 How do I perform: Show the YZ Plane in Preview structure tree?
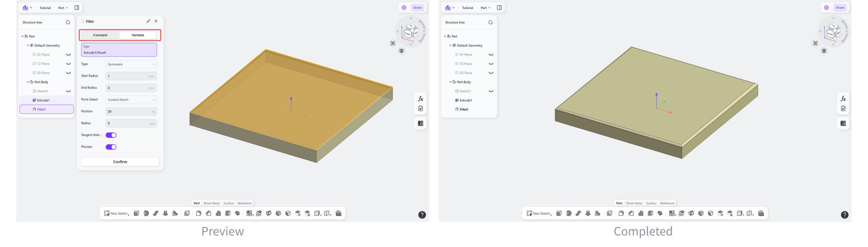[68, 64]
